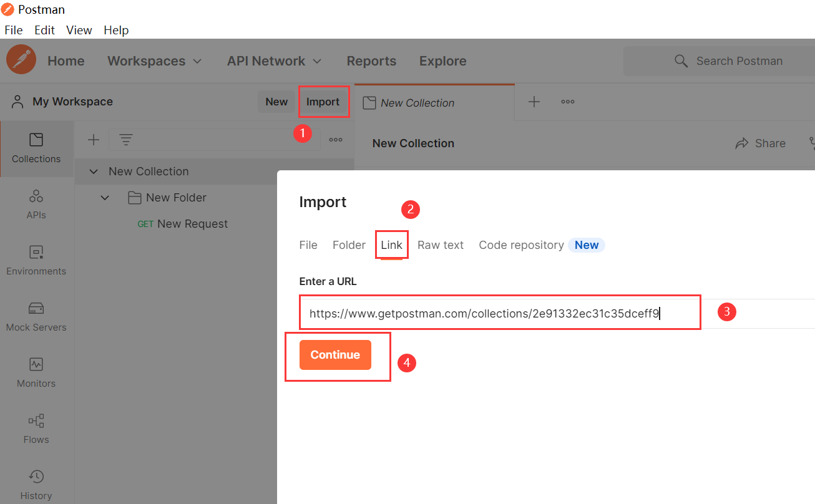This screenshot has width=815, height=504.
Task: Click the New Collection heading in editor
Action: click(413, 143)
